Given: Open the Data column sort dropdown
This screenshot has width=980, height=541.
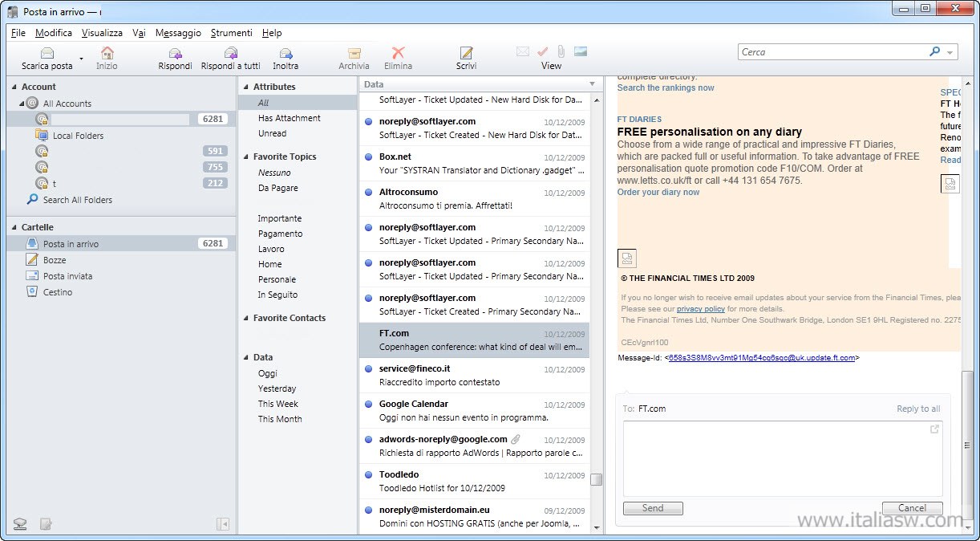Looking at the screenshot, I should [593, 83].
